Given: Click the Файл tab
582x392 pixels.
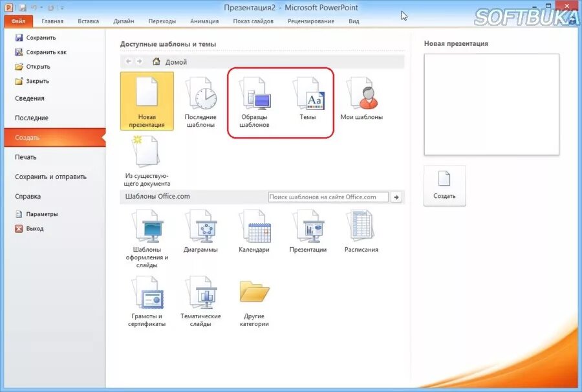Looking at the screenshot, I should (19, 21).
